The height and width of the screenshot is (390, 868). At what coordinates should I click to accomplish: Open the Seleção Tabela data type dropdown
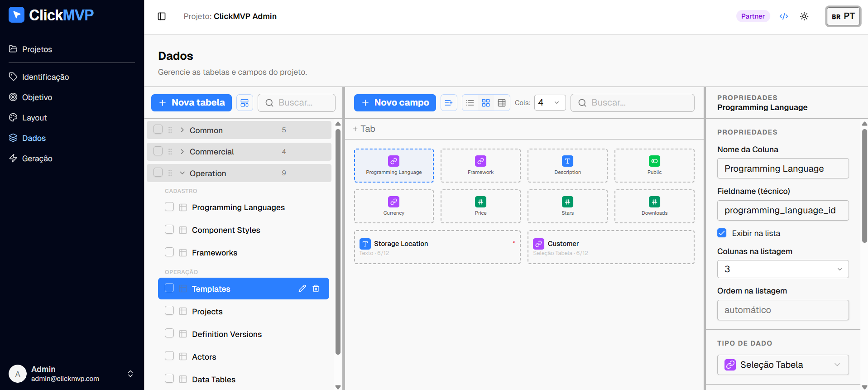(x=783, y=365)
